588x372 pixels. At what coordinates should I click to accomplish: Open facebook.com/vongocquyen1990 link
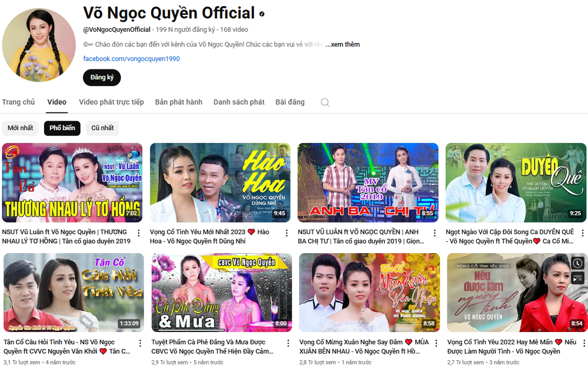131,58
